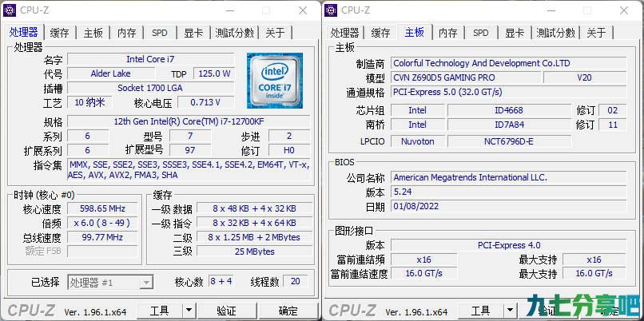Click L1 instruction cache value 8 x 32 KB + 4 x 64 KB
This screenshot has height=321, width=644.
[254, 223]
